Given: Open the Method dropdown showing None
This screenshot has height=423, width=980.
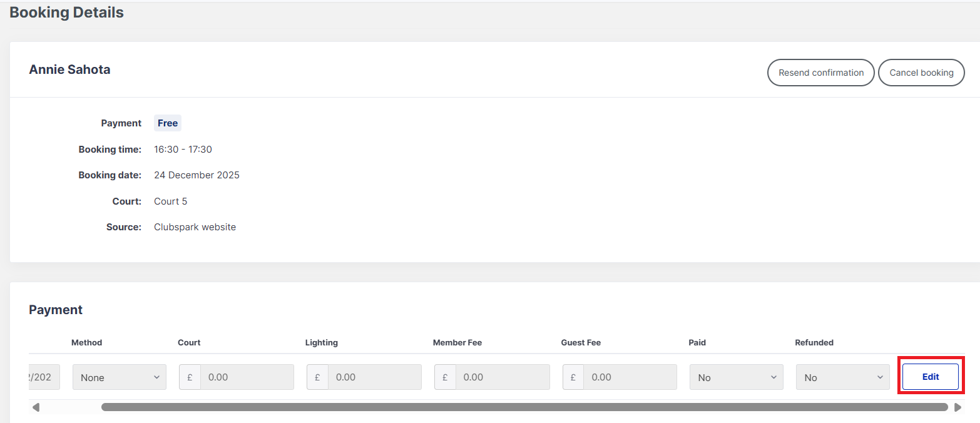Looking at the screenshot, I should pos(120,377).
